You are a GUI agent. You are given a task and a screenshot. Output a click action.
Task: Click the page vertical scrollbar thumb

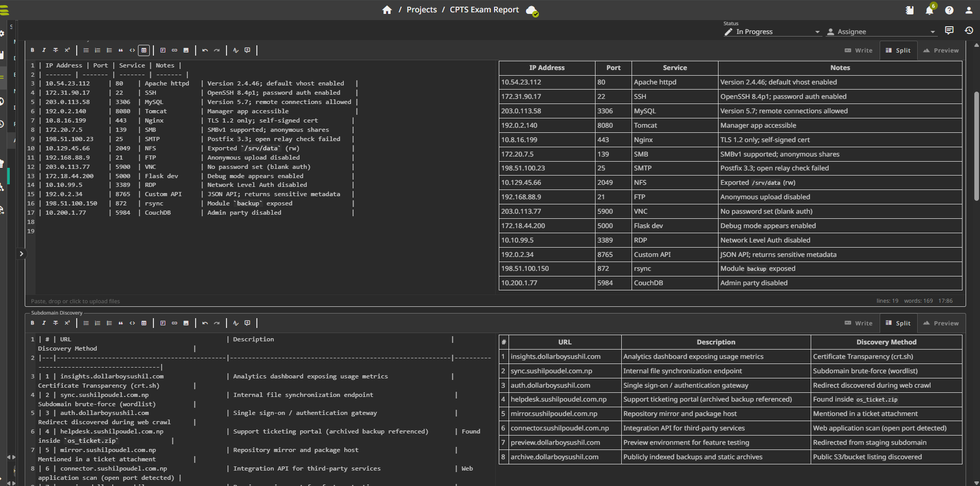point(976,147)
